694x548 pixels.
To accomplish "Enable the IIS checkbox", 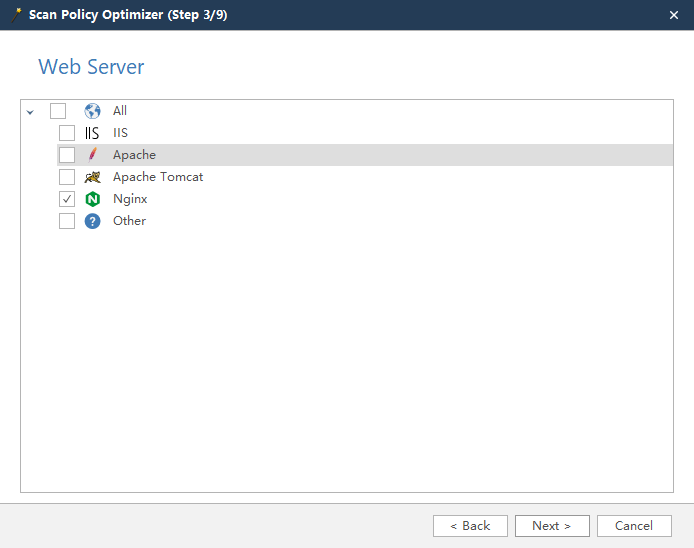I will [x=67, y=133].
